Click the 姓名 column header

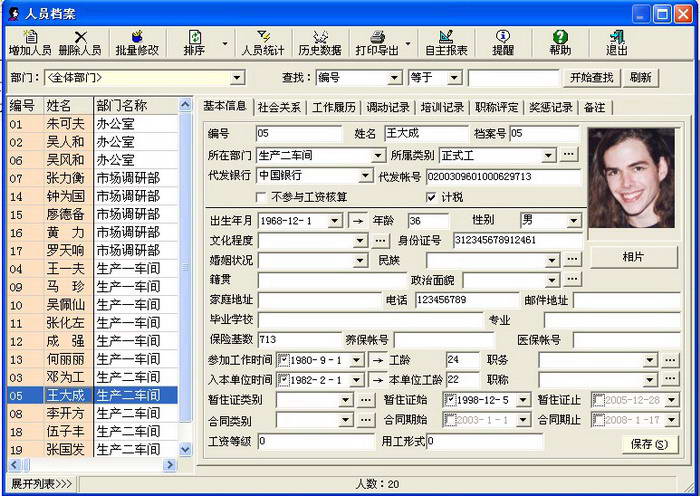point(68,106)
